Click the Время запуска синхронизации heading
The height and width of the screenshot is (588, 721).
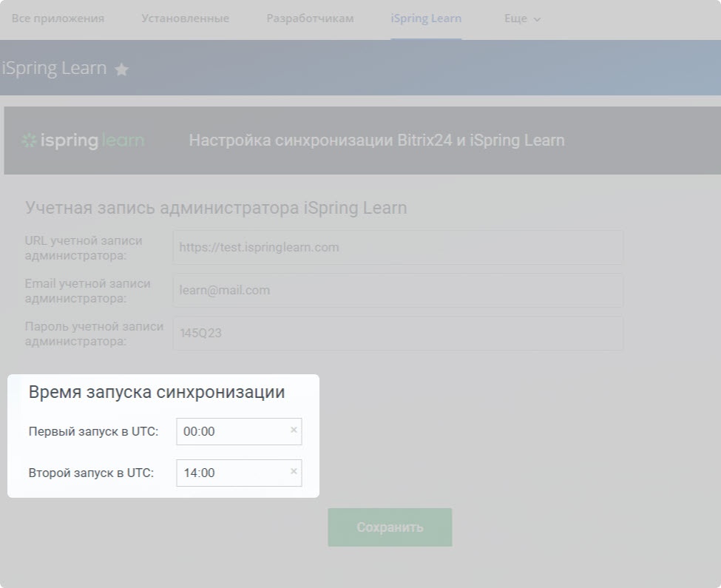pyautogui.click(x=157, y=392)
